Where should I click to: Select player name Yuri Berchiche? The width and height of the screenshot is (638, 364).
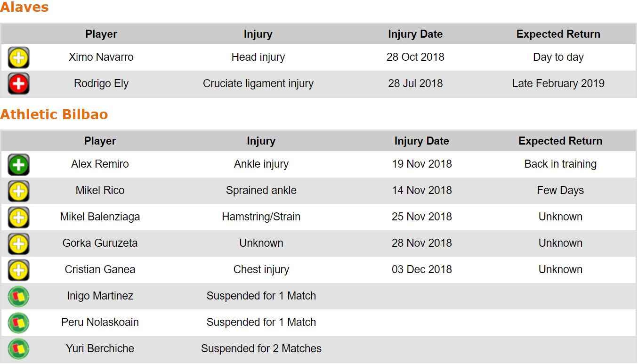coord(100,349)
